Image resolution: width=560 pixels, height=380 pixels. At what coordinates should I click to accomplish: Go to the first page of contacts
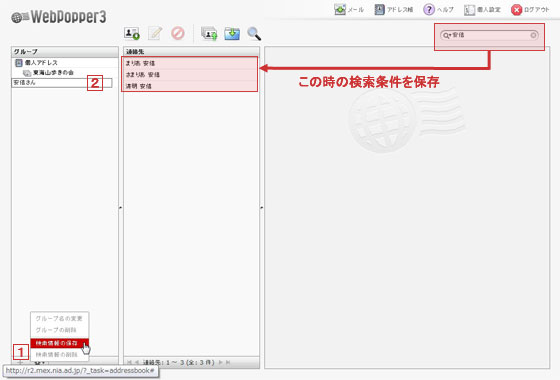(x=129, y=362)
